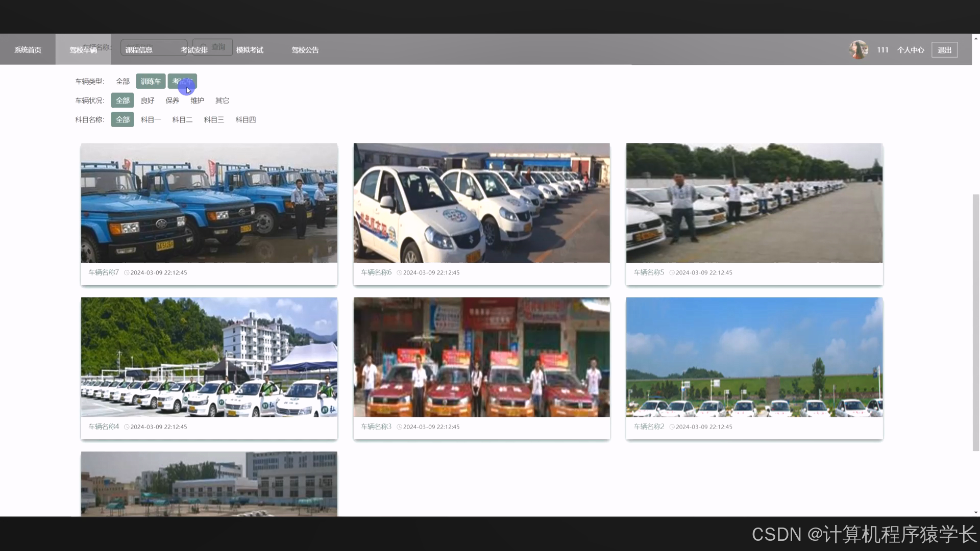Filter subject by 科目四
The height and width of the screenshot is (551, 980).
[246, 119]
